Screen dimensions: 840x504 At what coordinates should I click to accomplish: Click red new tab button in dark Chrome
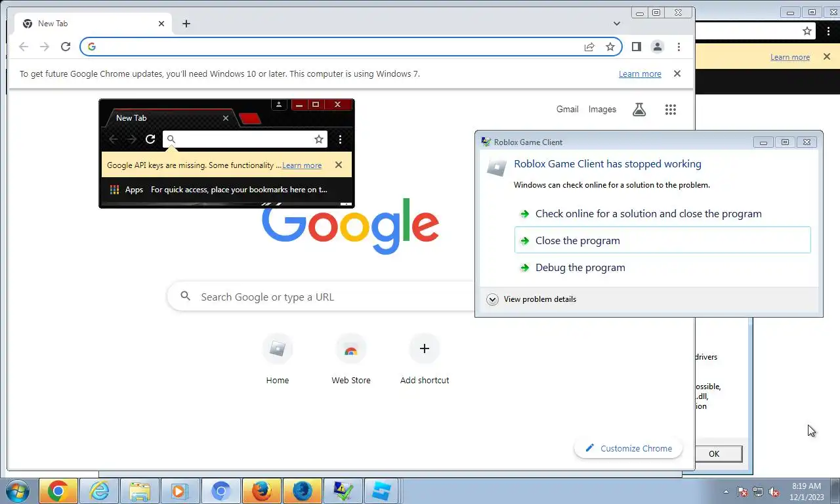click(x=249, y=118)
